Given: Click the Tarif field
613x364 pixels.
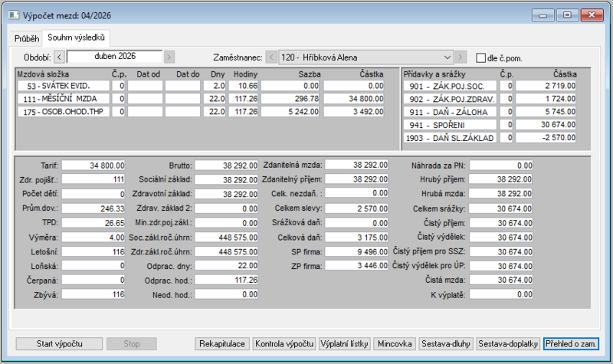Looking at the screenshot, I should (x=93, y=166).
